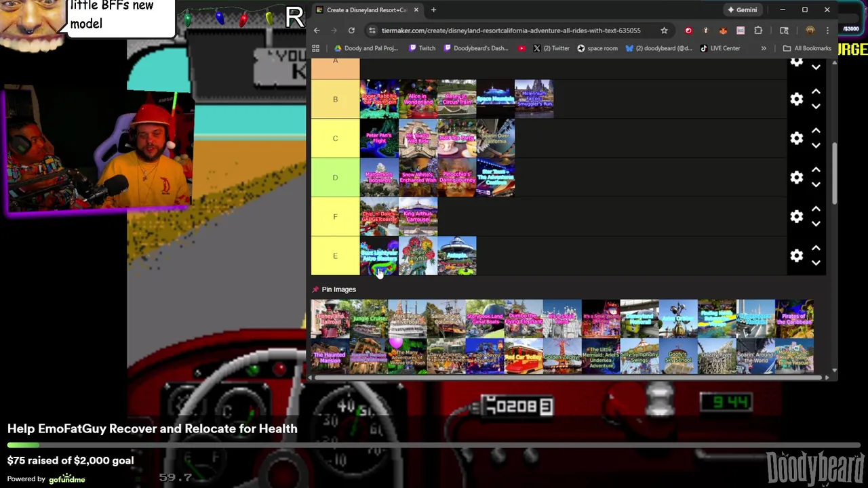Open settings gear for tier D

[x=797, y=178]
